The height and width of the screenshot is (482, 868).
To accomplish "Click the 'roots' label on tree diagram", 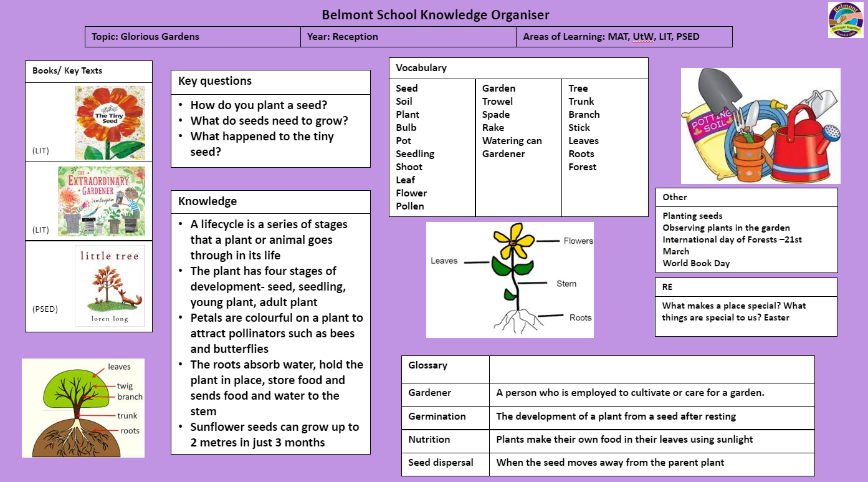I will 130,431.
